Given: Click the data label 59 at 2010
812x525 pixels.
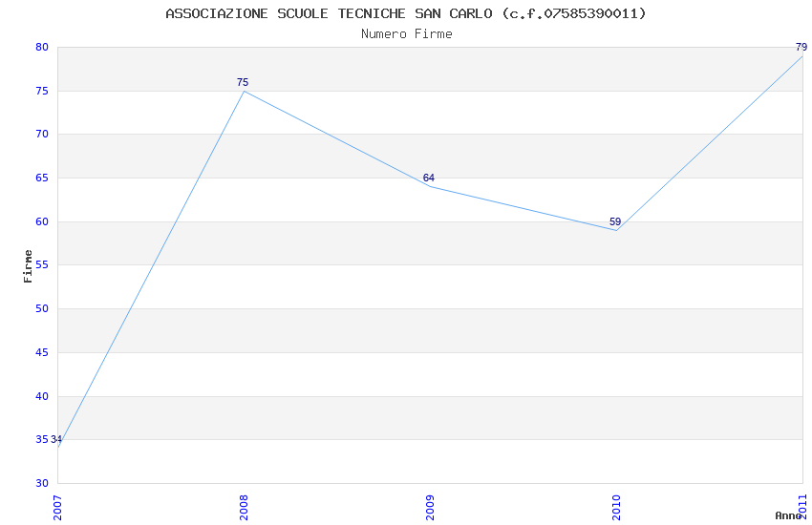Looking at the screenshot, I should [x=615, y=221].
